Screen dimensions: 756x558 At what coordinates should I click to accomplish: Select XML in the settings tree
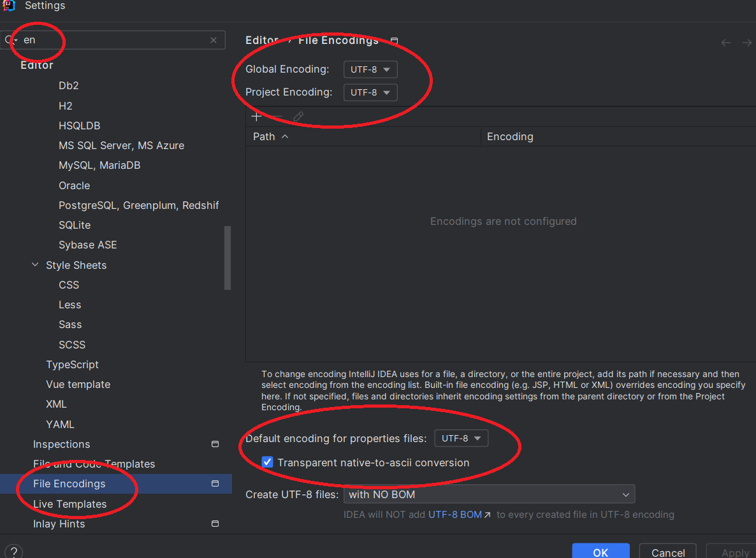click(x=56, y=404)
